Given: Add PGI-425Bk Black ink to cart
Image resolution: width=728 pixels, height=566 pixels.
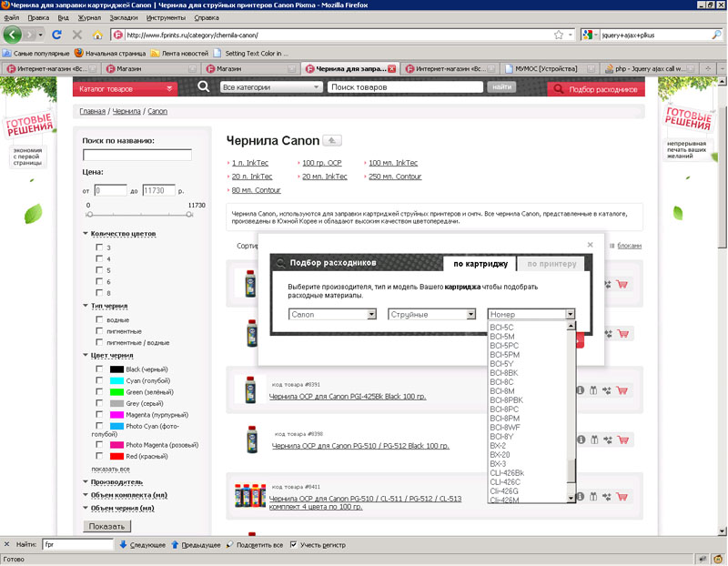Looking at the screenshot, I should coord(622,390).
